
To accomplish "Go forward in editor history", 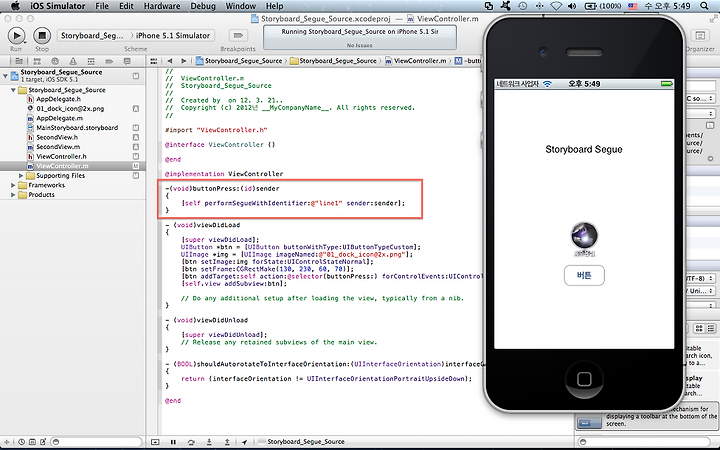I will coord(183,61).
